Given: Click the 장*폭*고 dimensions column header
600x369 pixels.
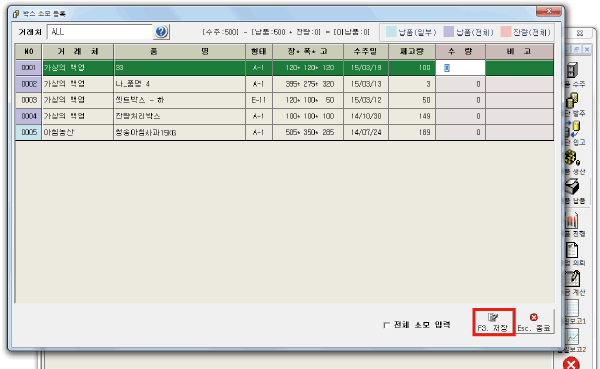Looking at the screenshot, I should click(308, 51).
